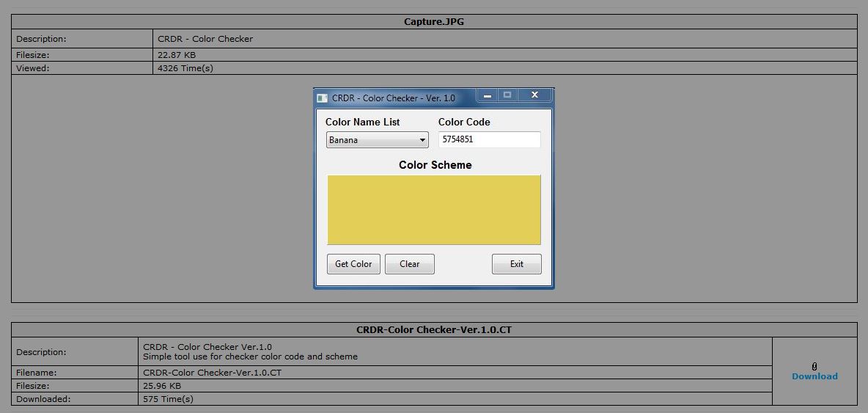Maximize the Color Checker window

[507, 95]
